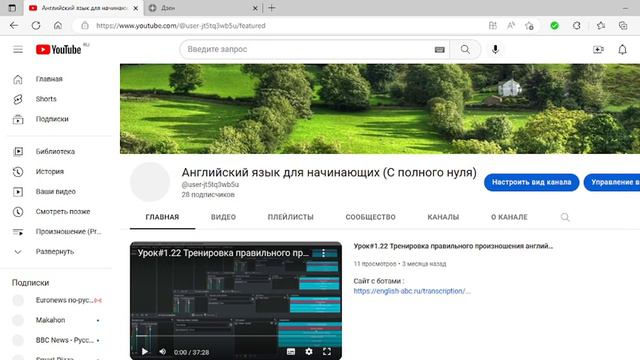Switch to ГЛАВНАЯ channel tab

point(162,217)
